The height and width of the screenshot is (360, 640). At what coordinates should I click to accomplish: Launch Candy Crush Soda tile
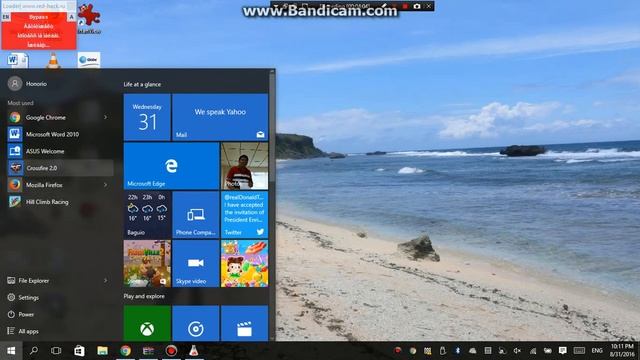244,263
